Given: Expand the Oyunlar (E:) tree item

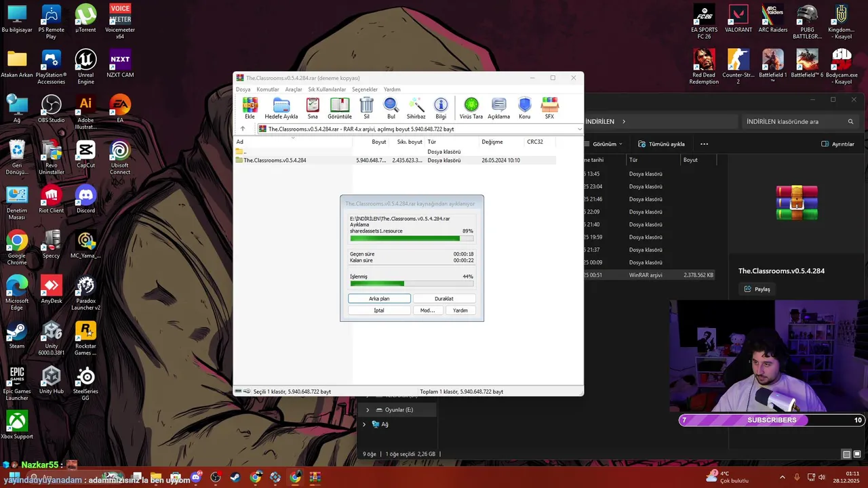Looking at the screenshot, I should (x=368, y=410).
